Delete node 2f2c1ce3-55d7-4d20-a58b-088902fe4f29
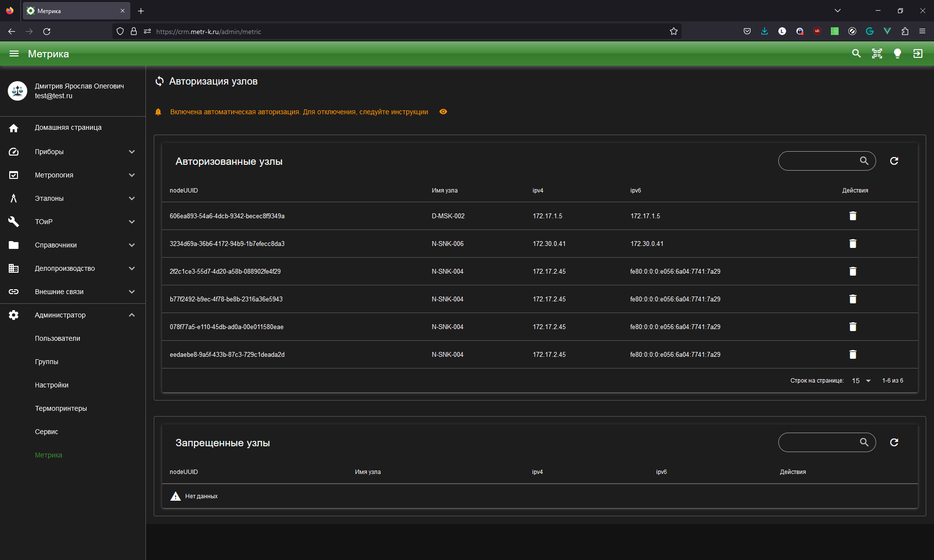Screen dimensions: 934x560 (853, 271)
